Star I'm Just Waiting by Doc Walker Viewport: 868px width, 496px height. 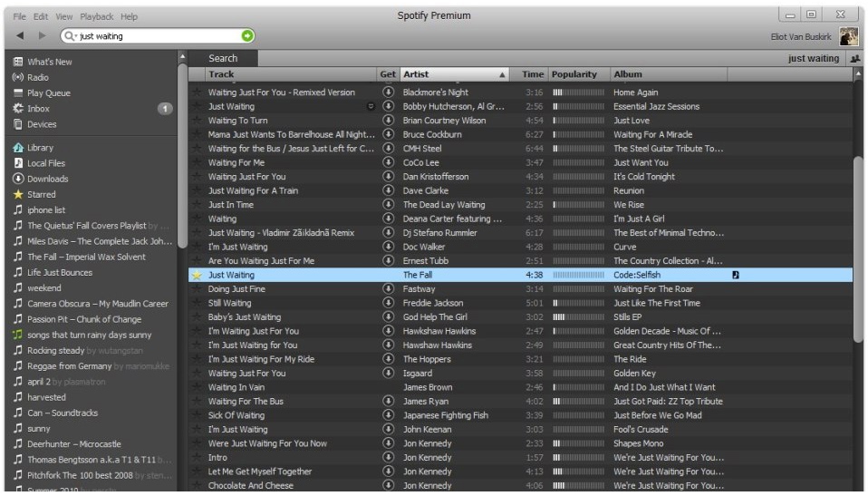(x=197, y=247)
